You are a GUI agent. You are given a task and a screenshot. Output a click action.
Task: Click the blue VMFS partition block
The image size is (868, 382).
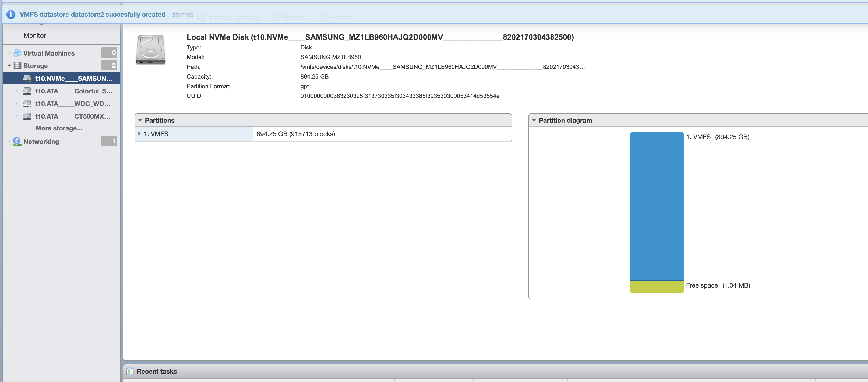657,206
